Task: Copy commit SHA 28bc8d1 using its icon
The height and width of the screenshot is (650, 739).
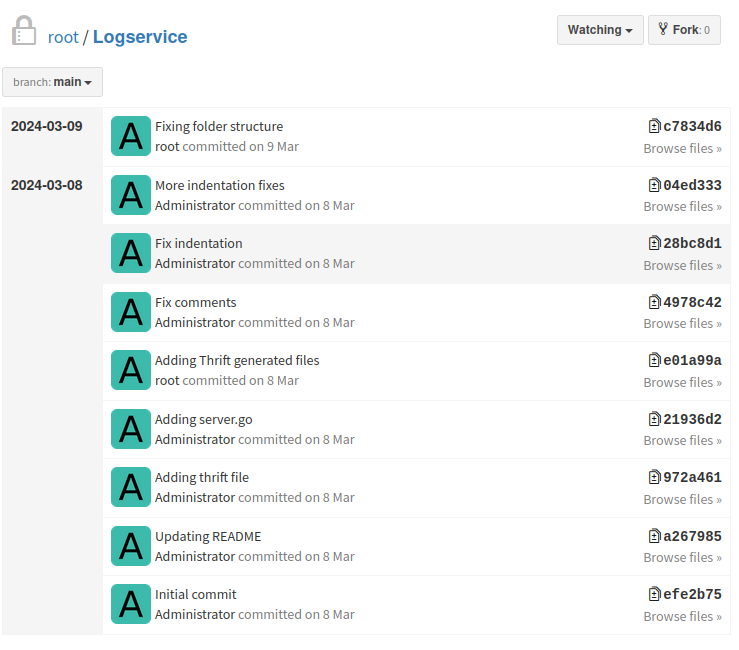Action: coord(654,244)
